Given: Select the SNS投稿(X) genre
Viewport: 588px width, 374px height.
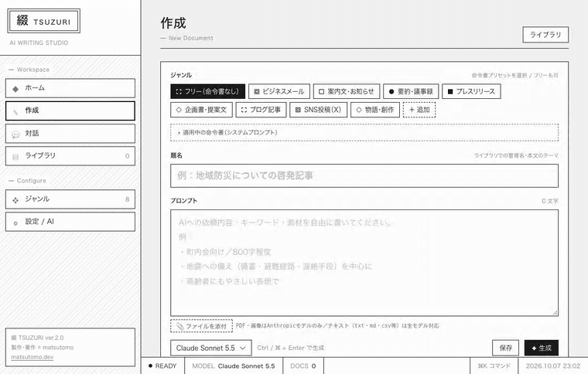Looking at the screenshot, I should coord(319,110).
